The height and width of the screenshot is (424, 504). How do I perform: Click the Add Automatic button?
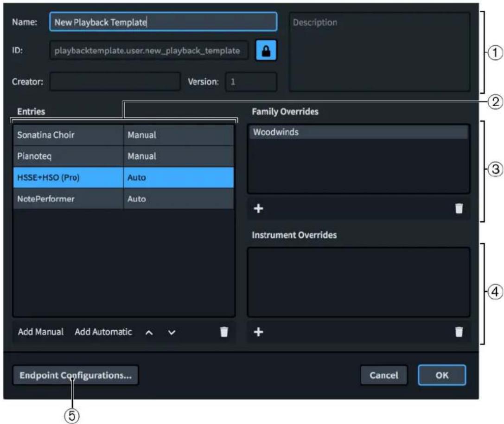point(103,332)
